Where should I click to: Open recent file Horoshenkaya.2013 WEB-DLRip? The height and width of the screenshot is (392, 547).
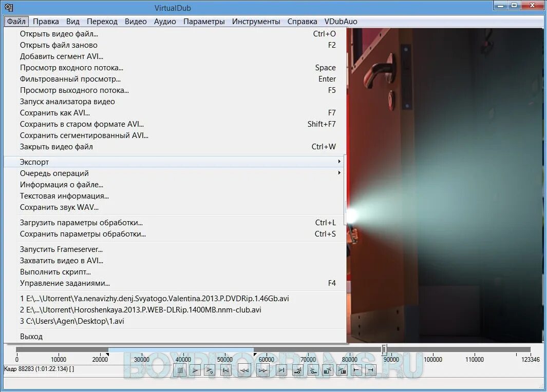click(174, 310)
